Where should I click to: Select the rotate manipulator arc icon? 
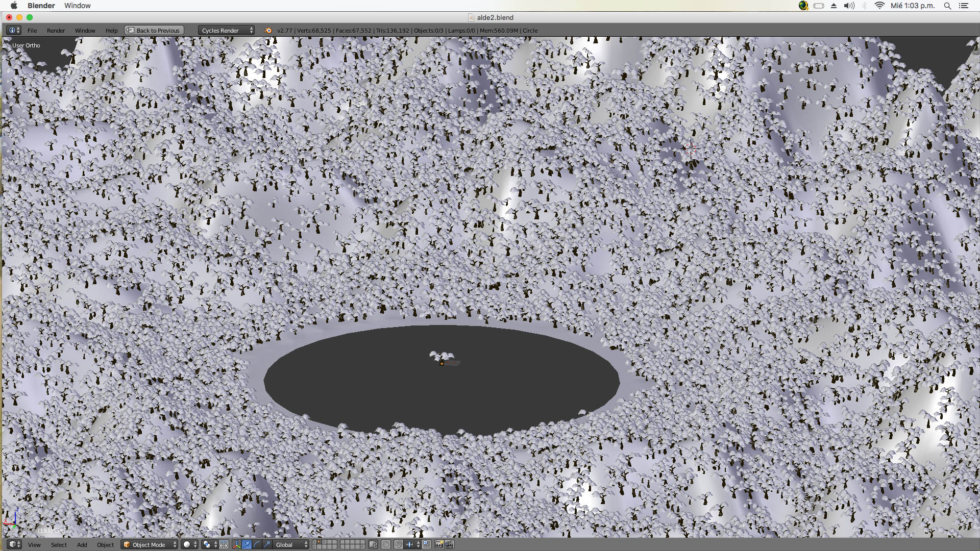257,544
